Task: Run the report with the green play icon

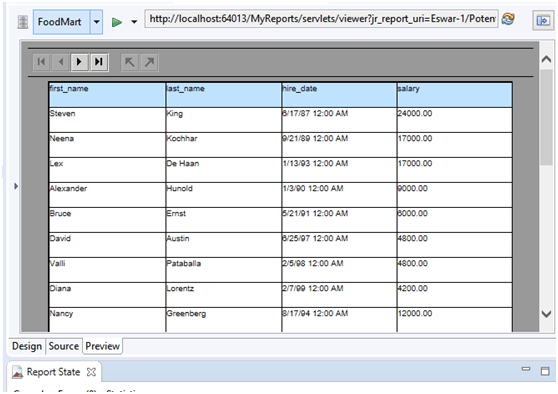Action: click(x=116, y=22)
